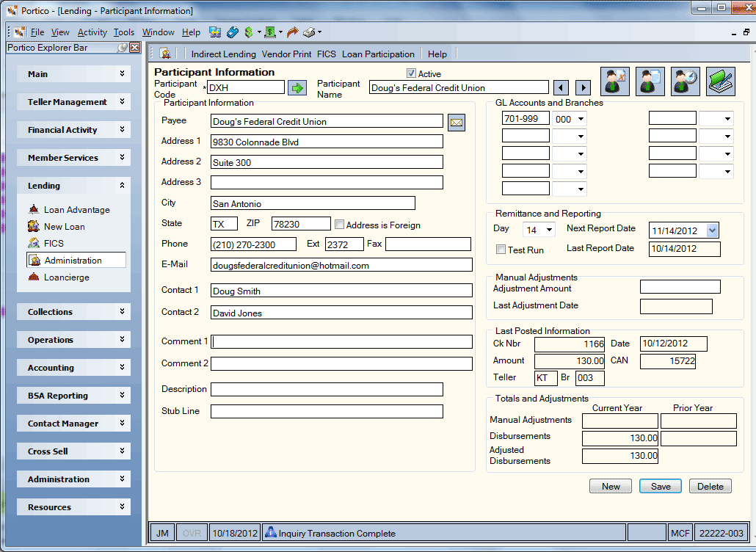Click the envelope icon beside Payee field
This screenshot has height=552, width=756.
[x=456, y=123]
